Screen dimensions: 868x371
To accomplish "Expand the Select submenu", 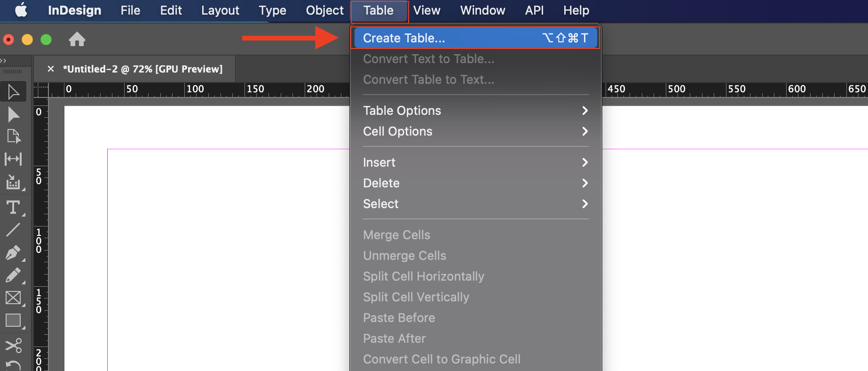I will point(475,204).
